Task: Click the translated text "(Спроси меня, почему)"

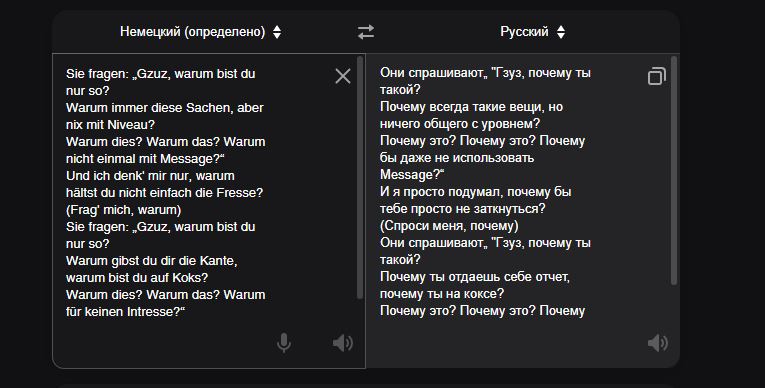Action: [x=449, y=226]
